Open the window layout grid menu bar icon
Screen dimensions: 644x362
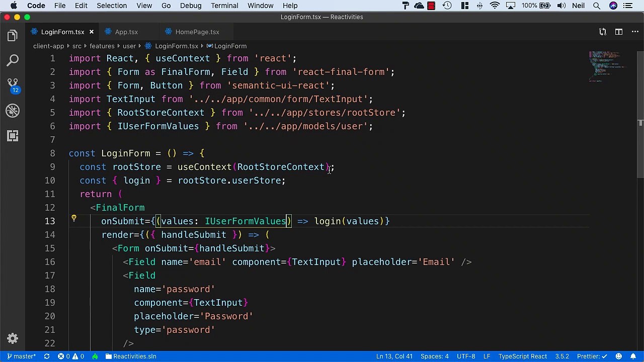[465, 6]
